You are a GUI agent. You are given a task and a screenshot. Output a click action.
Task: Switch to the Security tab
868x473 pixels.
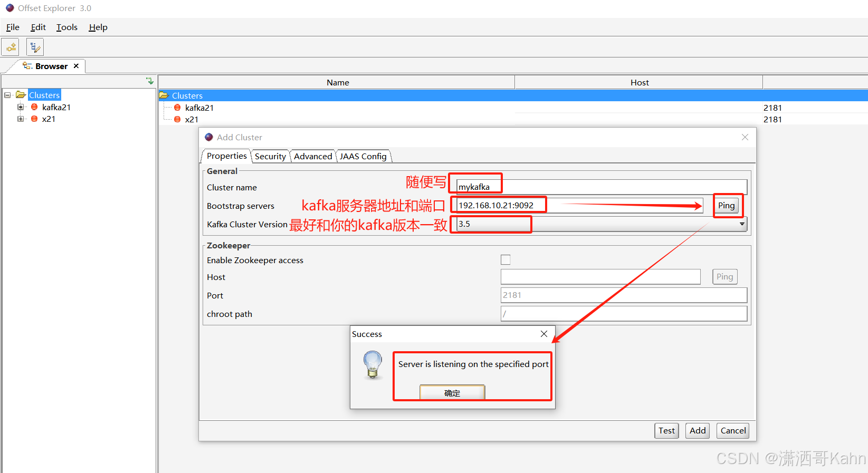270,157
